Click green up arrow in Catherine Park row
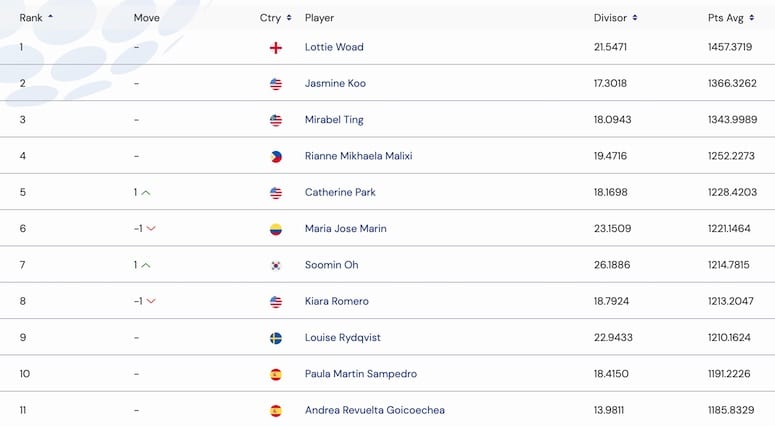Image resolution: width=775 pixels, height=426 pixels. pyautogui.click(x=146, y=193)
